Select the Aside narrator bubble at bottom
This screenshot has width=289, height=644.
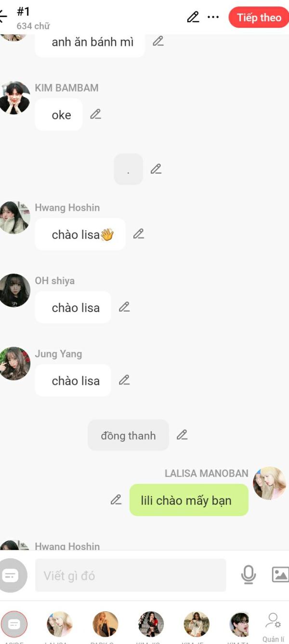click(14, 624)
